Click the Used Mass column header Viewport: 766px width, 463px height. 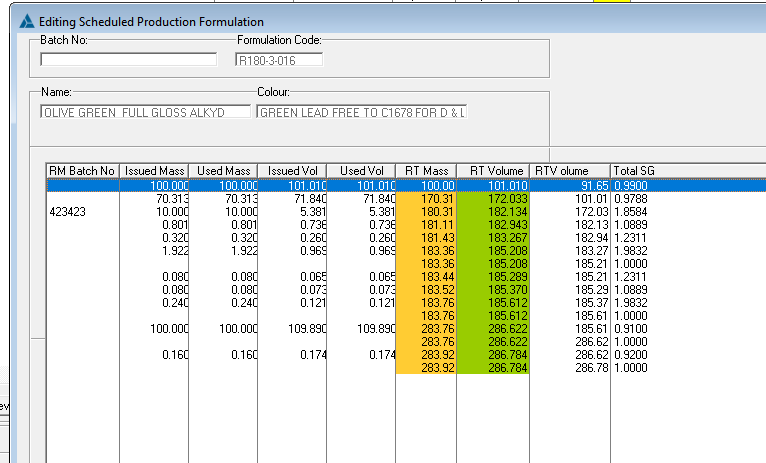(223, 171)
